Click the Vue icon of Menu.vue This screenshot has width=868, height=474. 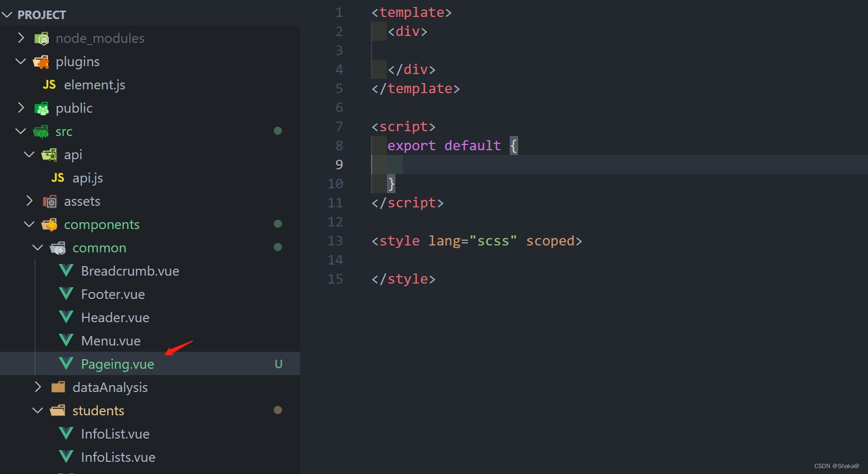[x=66, y=340]
